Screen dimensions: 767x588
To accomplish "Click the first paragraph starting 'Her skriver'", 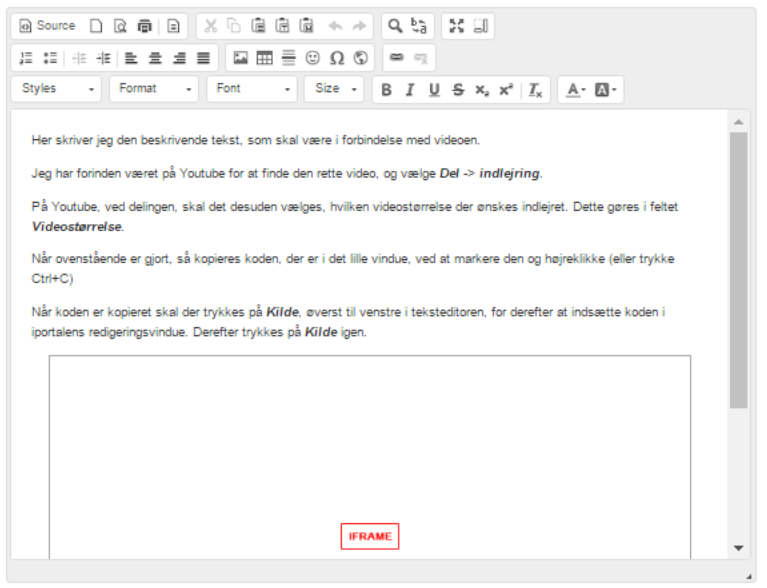I will (x=256, y=140).
